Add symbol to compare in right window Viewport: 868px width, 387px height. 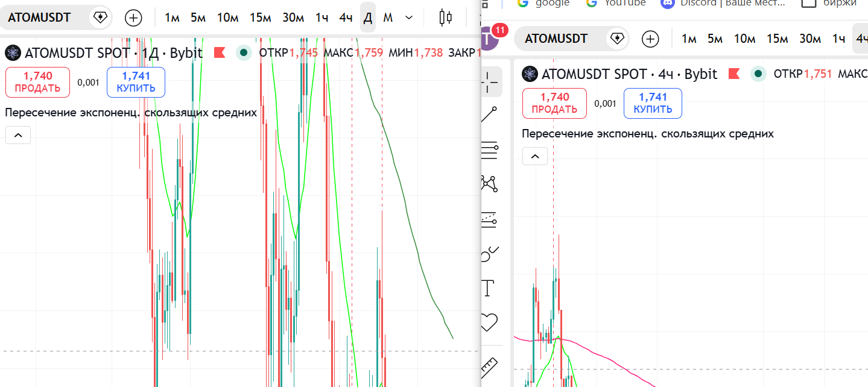[x=650, y=39]
